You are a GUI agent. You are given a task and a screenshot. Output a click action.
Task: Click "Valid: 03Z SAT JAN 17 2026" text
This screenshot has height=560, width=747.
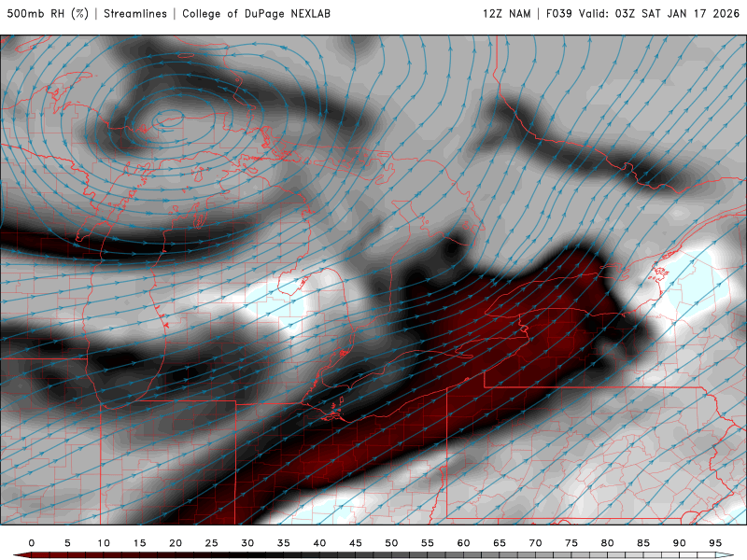[659, 13]
